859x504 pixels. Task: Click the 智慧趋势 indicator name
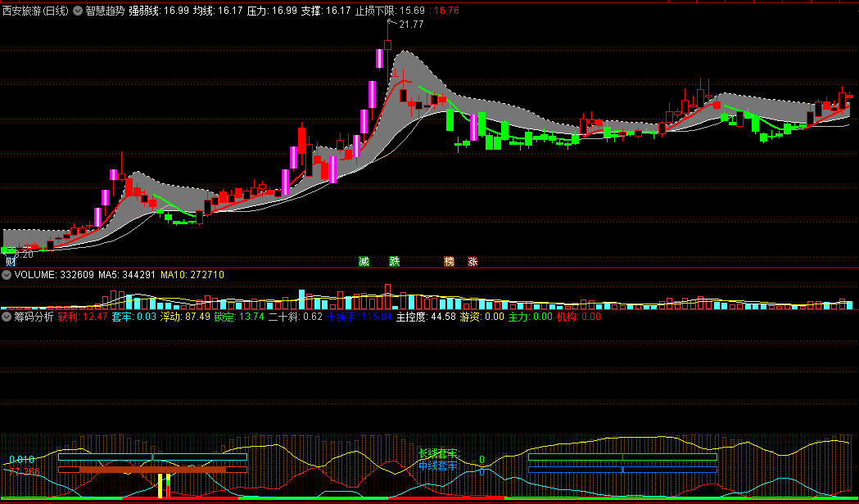[x=105, y=11]
